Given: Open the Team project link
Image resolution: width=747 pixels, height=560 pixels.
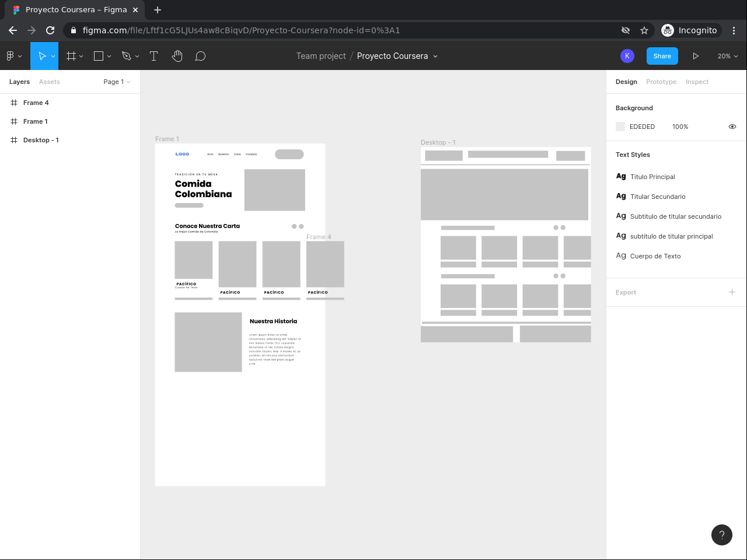Looking at the screenshot, I should (x=320, y=56).
